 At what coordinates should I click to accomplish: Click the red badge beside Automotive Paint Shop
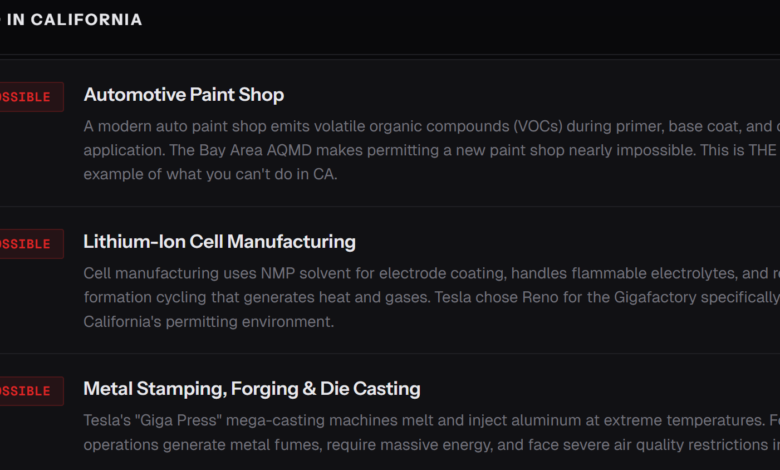[30, 97]
